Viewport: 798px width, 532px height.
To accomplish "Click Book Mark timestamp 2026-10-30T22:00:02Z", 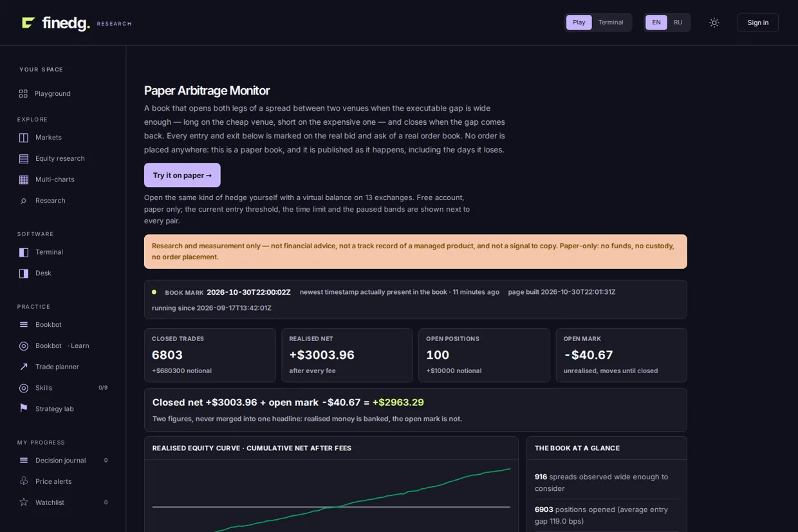I will (248, 292).
